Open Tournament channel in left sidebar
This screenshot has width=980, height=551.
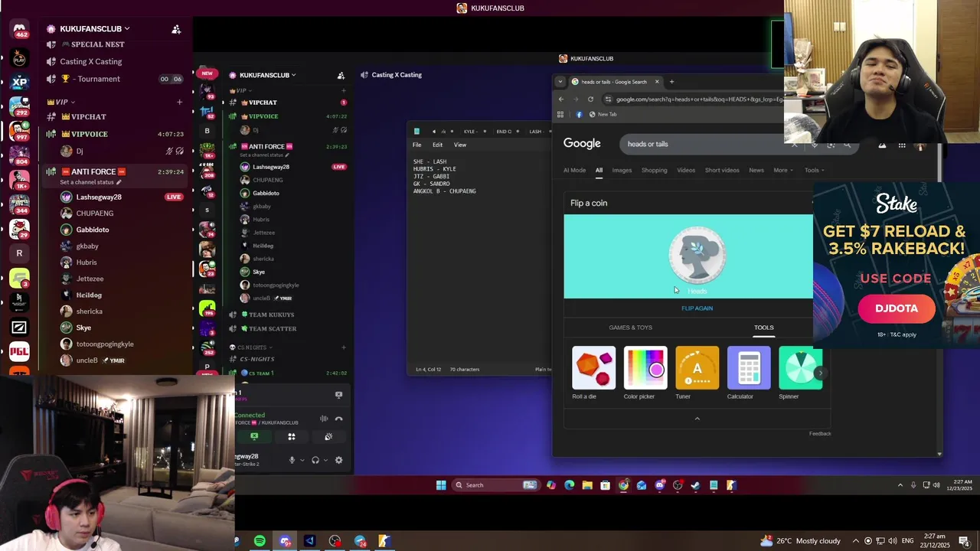point(90,79)
